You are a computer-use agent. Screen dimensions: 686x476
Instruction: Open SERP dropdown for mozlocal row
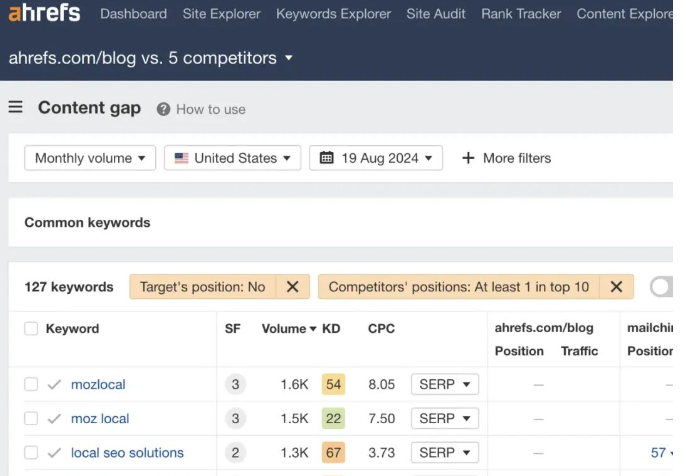[x=445, y=385]
